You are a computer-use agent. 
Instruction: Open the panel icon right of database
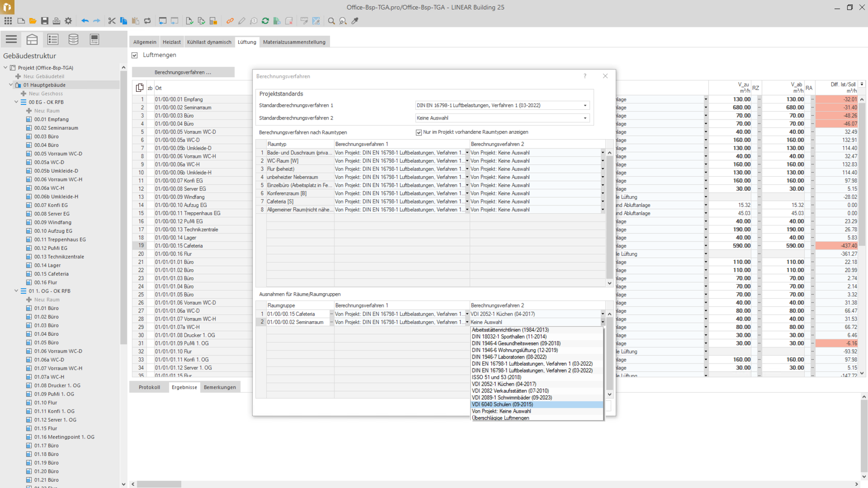click(x=94, y=39)
